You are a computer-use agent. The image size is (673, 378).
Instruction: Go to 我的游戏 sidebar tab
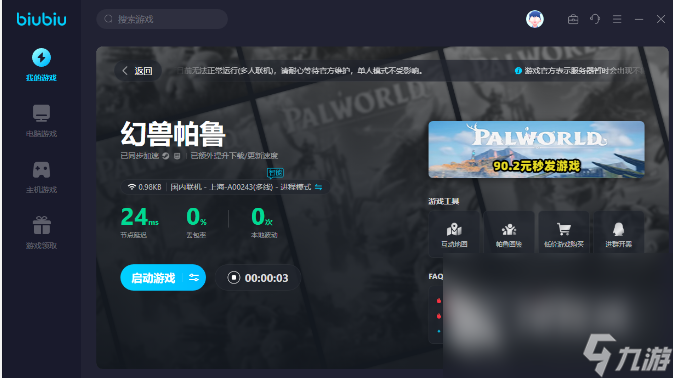(x=41, y=65)
